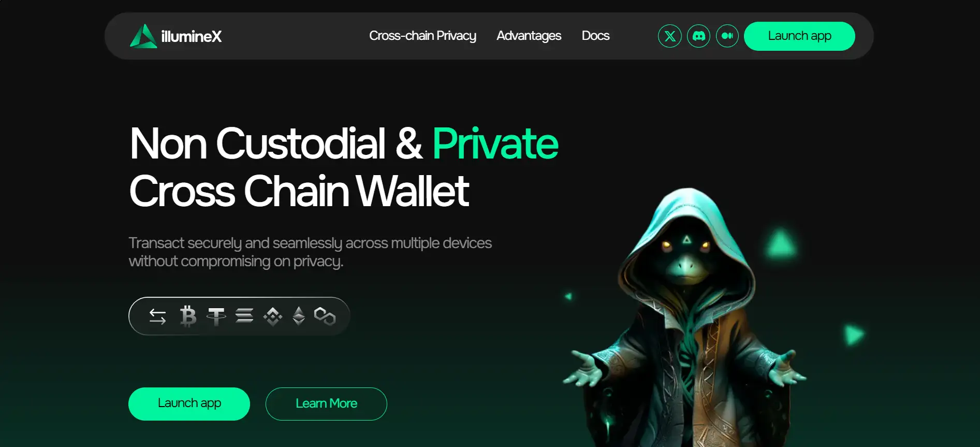Image resolution: width=980 pixels, height=447 pixels.
Task: Click the Learn More button
Action: click(326, 404)
